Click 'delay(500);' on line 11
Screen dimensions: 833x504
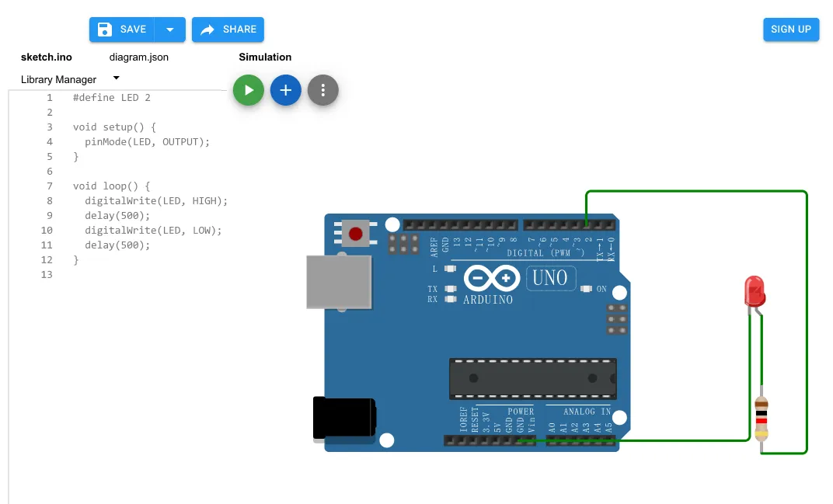pyautogui.click(x=117, y=245)
